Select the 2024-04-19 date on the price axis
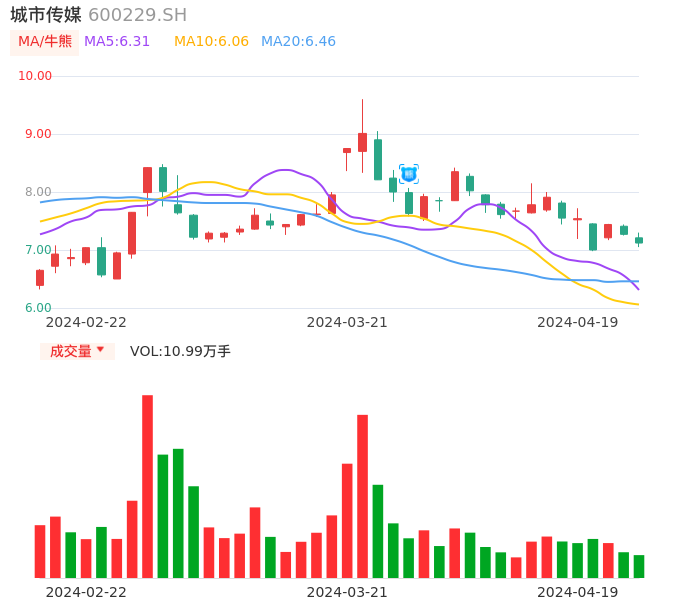This screenshot has height=606, width=686. 577,322
